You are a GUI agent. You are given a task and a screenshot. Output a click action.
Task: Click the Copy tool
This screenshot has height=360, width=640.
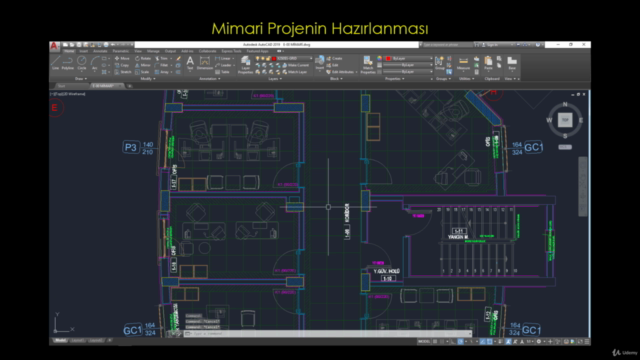point(122,65)
